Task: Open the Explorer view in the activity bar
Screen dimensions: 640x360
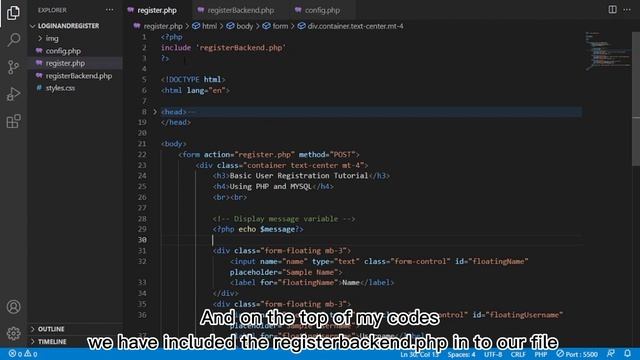Action: pyautogui.click(x=13, y=13)
